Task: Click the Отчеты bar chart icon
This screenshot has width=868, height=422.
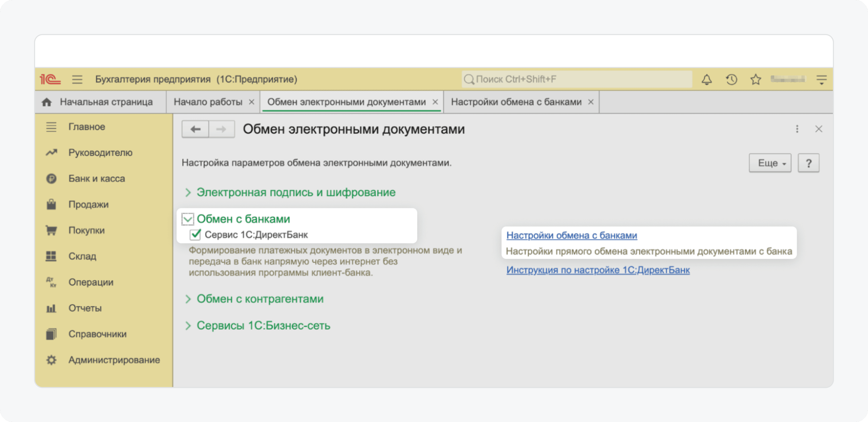Action: click(51, 308)
